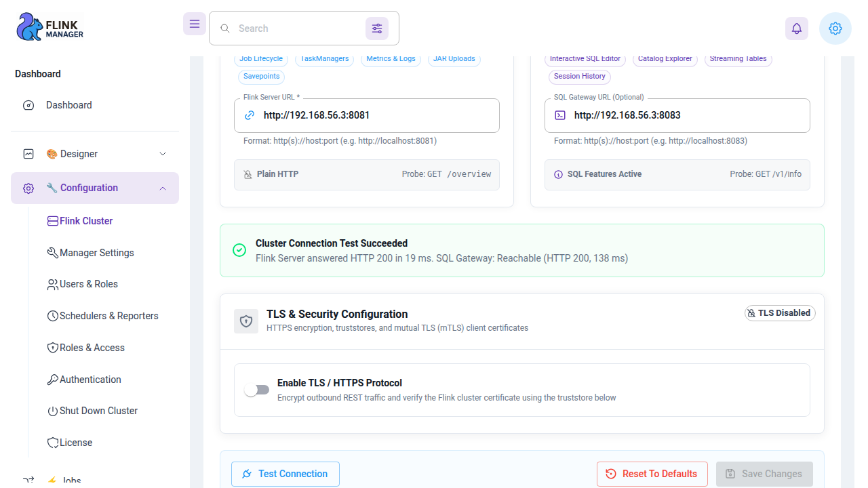Click the Configuration gear icon in sidebar

click(28, 188)
